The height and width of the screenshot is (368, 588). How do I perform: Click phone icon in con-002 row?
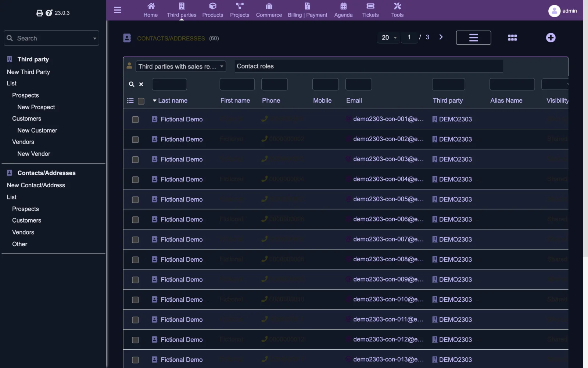[x=264, y=139]
